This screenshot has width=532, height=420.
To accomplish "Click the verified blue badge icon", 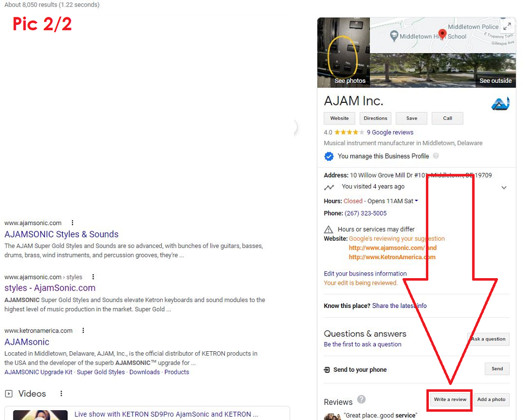I will pos(329,156).
